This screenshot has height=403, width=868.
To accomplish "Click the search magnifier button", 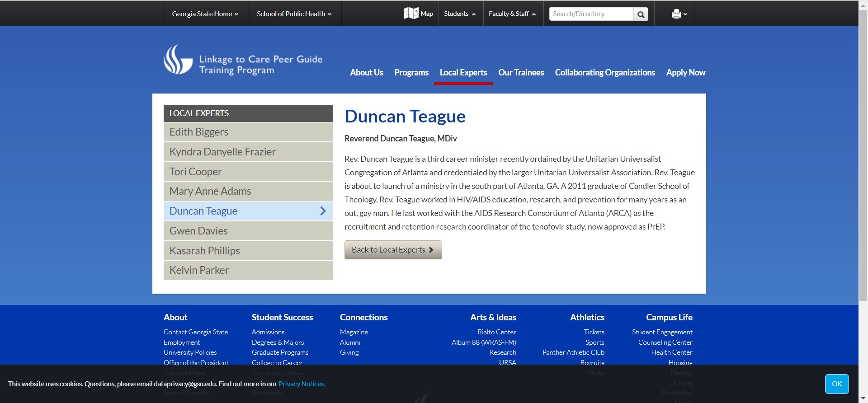I will click(x=641, y=14).
